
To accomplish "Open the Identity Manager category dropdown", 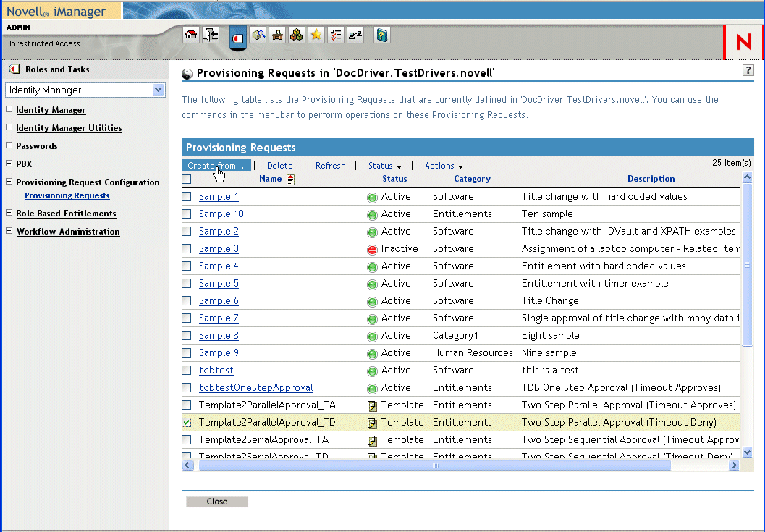I will [159, 90].
